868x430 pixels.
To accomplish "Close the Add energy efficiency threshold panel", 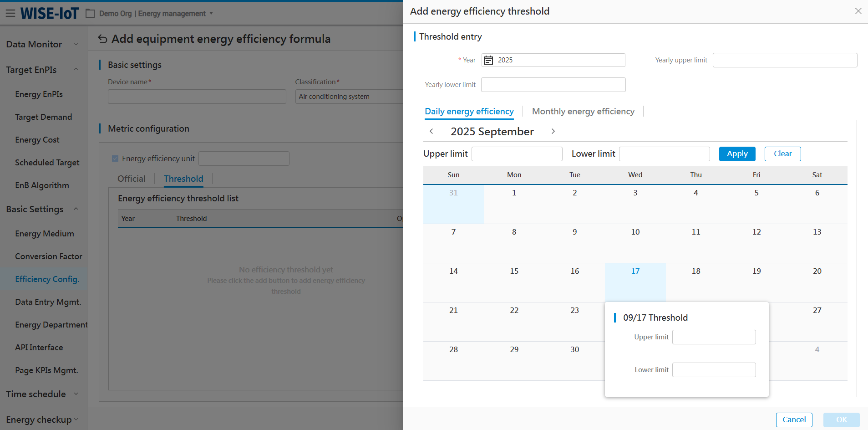I will (x=858, y=11).
